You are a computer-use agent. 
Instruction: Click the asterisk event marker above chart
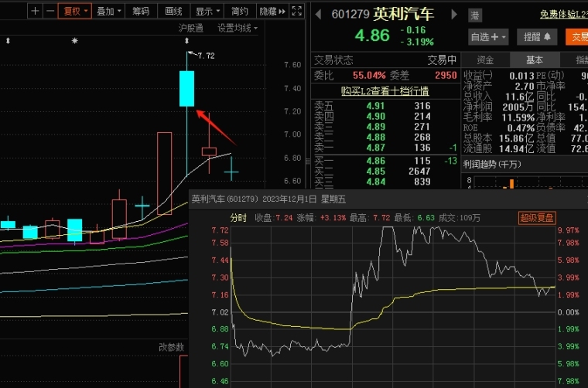(x=74, y=40)
